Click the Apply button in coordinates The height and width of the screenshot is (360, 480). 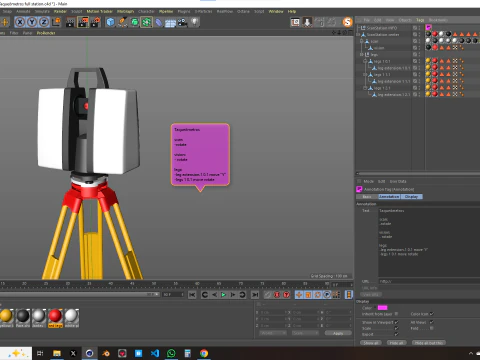(x=338, y=333)
